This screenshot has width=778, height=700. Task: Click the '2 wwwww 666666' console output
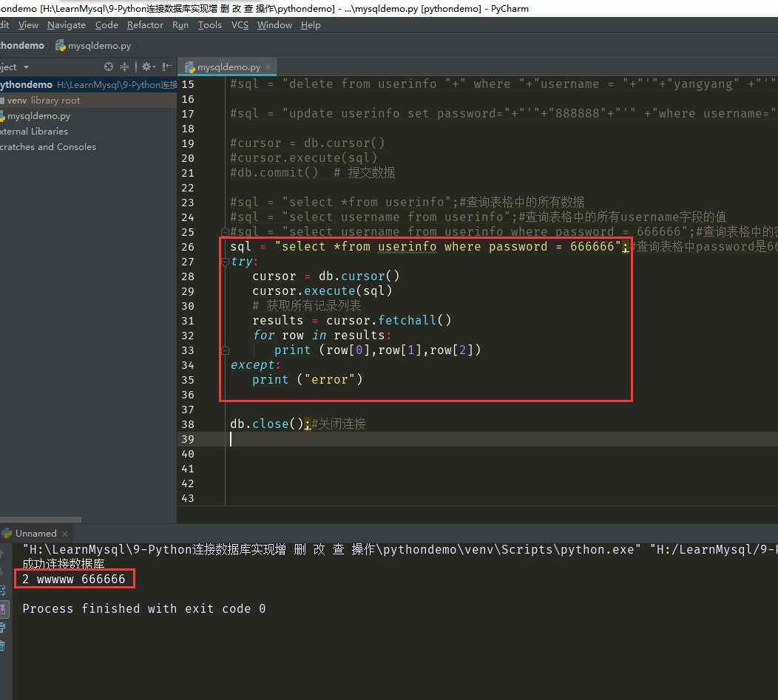(74, 579)
